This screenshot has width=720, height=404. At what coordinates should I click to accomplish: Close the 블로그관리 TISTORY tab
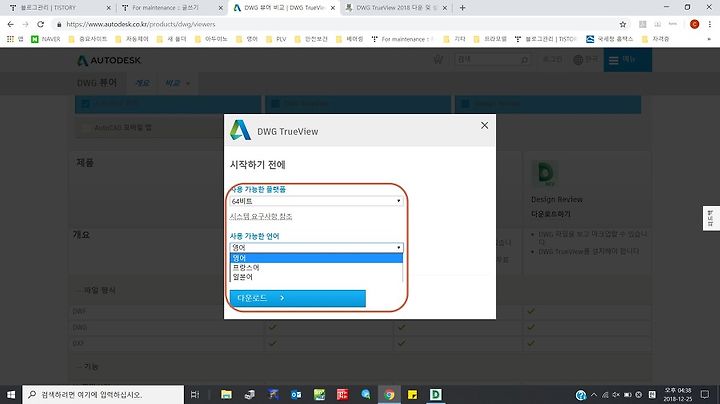108,8
